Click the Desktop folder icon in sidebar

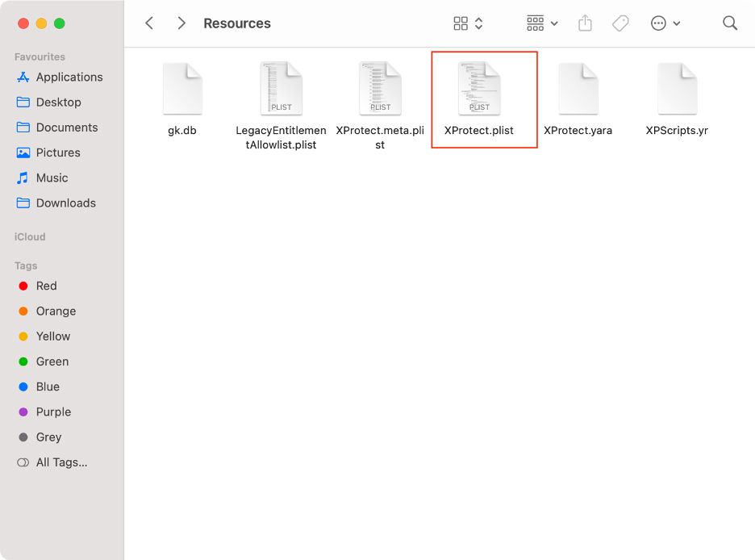coord(23,102)
